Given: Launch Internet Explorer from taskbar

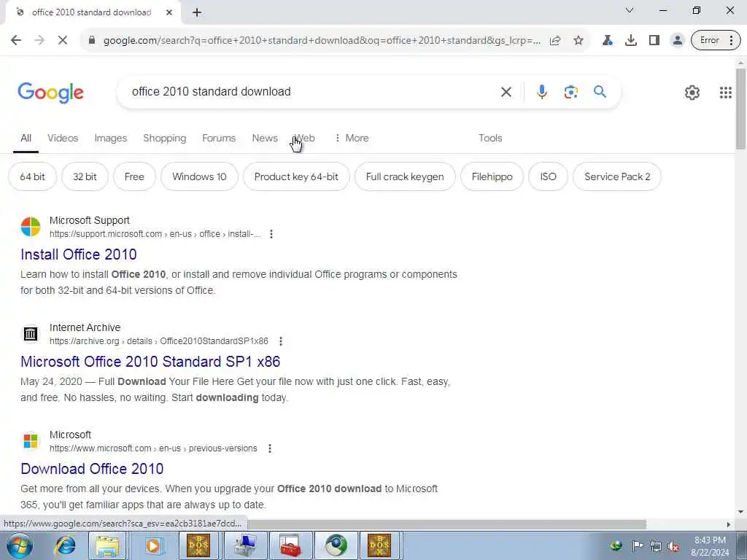Looking at the screenshot, I should (x=65, y=545).
